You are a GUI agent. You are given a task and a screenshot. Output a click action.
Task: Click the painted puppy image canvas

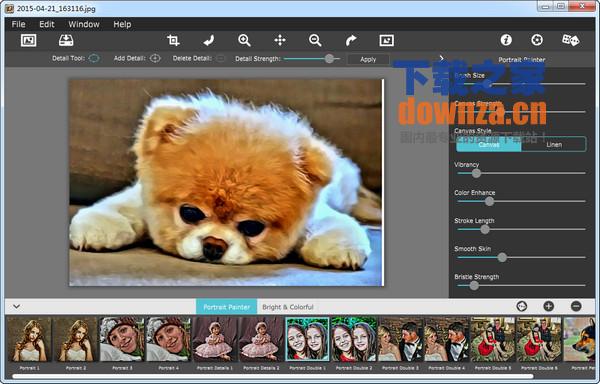coord(226,182)
